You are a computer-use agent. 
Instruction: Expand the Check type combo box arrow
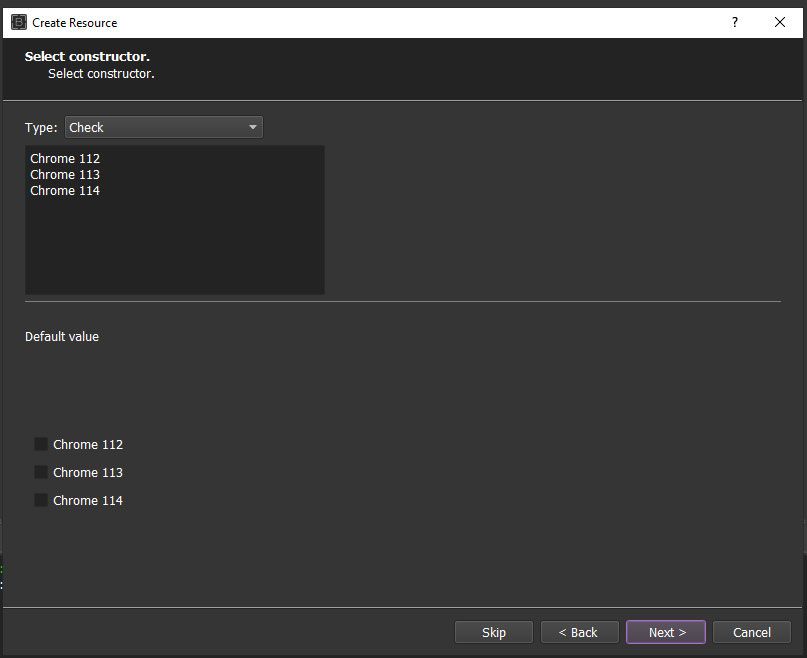tap(252, 127)
